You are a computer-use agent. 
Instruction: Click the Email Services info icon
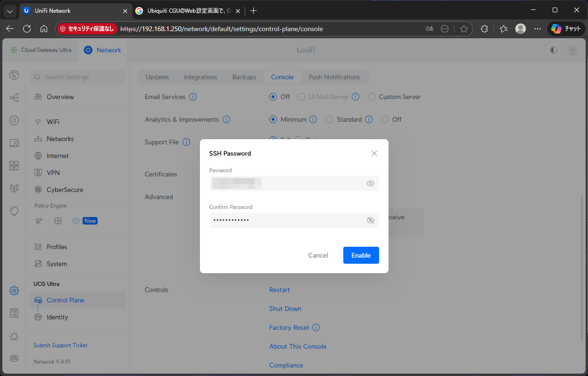pos(193,97)
